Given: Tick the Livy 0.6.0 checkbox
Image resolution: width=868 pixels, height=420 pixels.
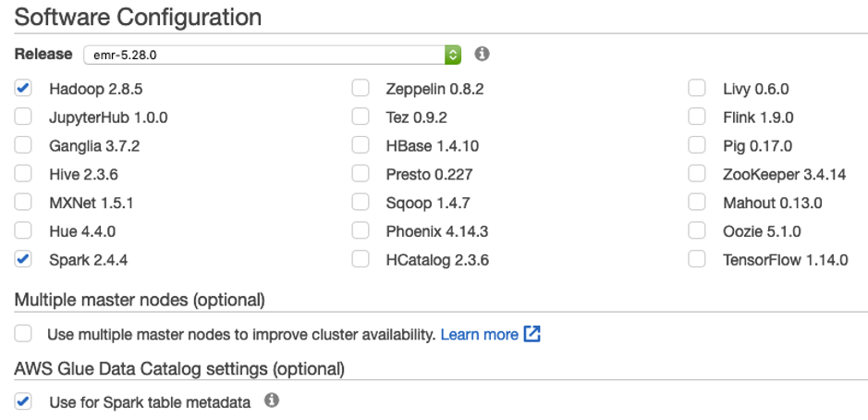Looking at the screenshot, I should (697, 88).
